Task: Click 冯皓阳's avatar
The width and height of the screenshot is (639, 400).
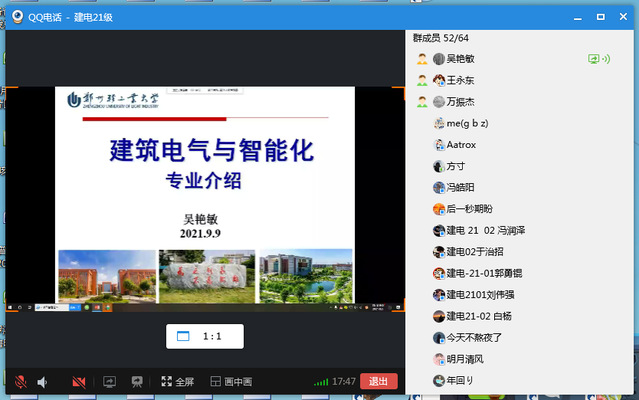Action: [438, 187]
